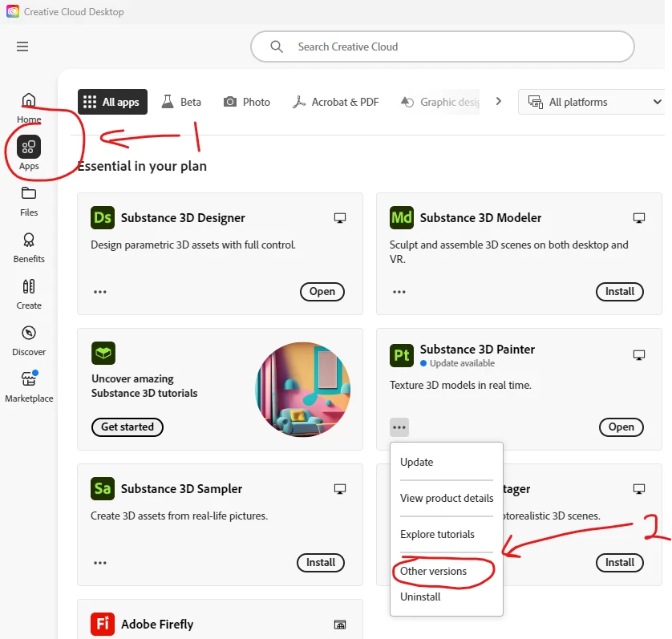Screen dimensions: 672x639
Task: Go to Home in sidebar
Action: pyautogui.click(x=29, y=108)
